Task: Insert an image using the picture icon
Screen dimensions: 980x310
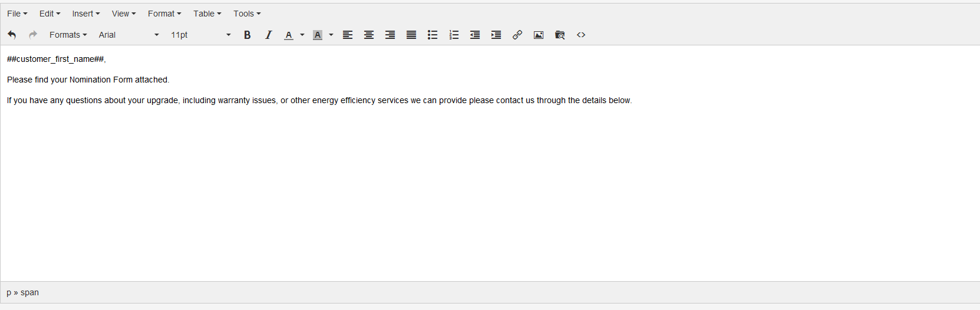Action: pyautogui.click(x=539, y=35)
